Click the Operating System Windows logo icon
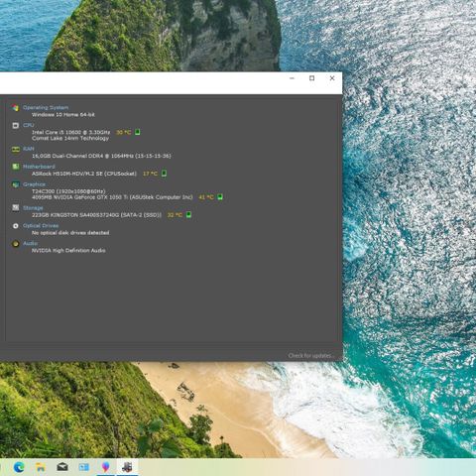 [x=15, y=108]
